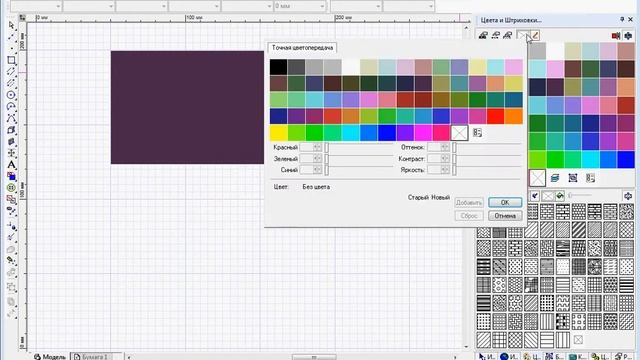The image size is (640, 360).
Task: Click the Добавить button
Action: pyautogui.click(x=469, y=202)
